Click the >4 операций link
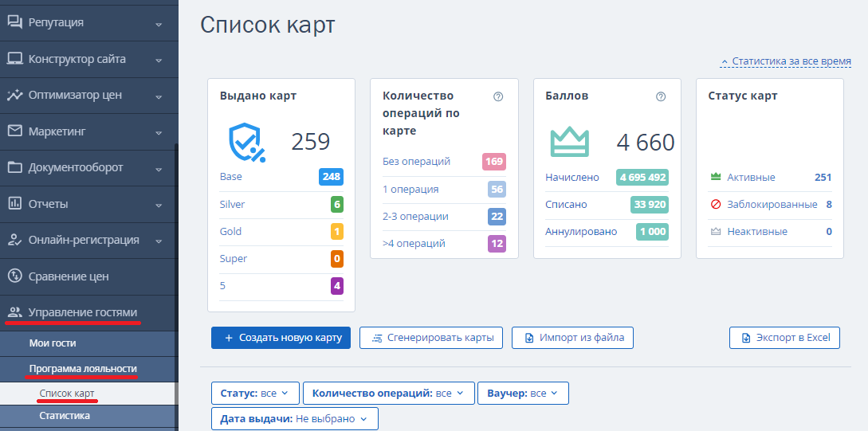Image resolution: width=868 pixels, height=431 pixels. coord(414,244)
